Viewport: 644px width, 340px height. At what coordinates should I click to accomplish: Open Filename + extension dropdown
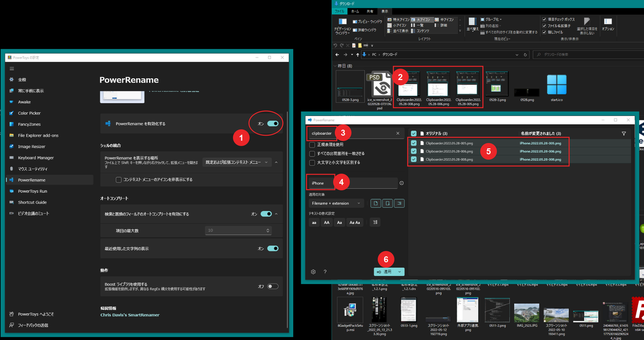tap(337, 204)
